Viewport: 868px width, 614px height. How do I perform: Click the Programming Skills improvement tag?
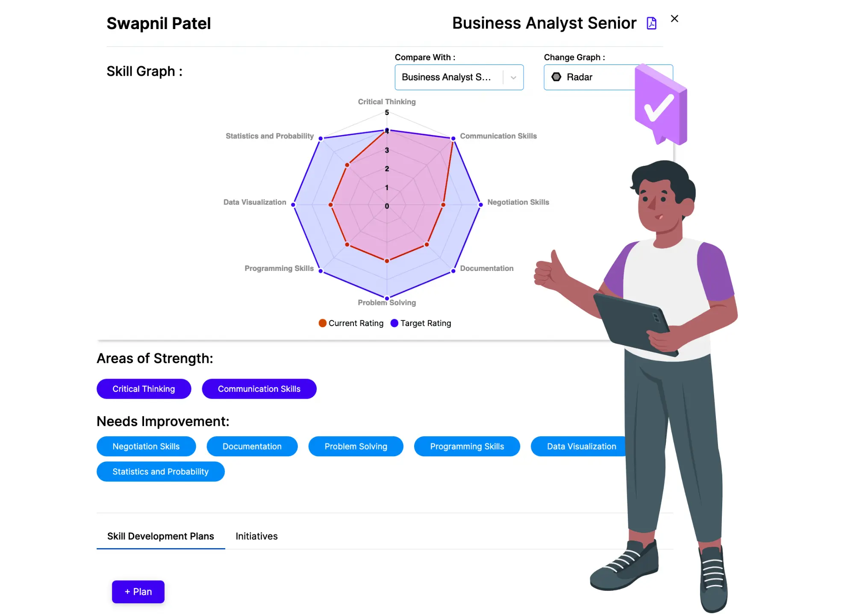tap(467, 447)
